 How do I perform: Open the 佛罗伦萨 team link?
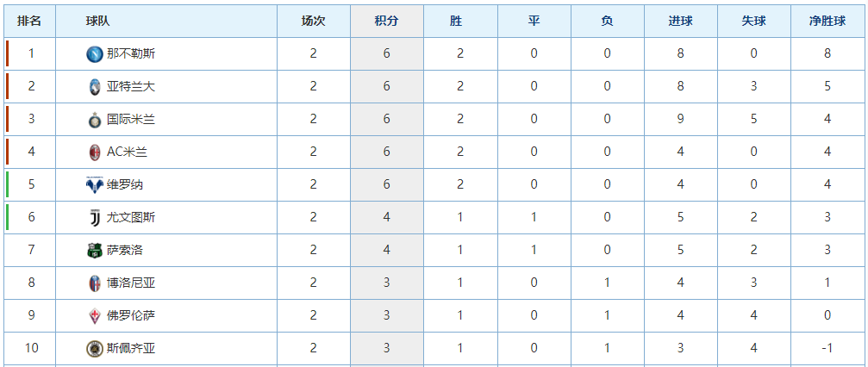[x=131, y=316]
